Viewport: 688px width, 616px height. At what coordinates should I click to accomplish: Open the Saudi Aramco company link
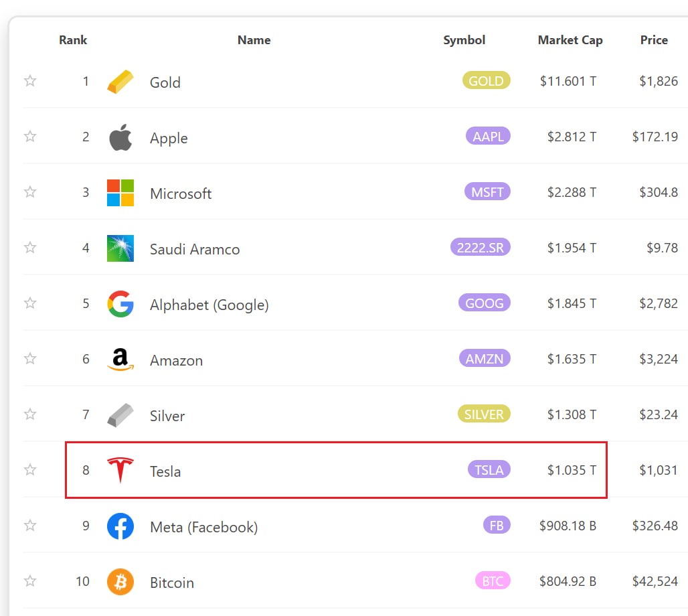coord(195,249)
